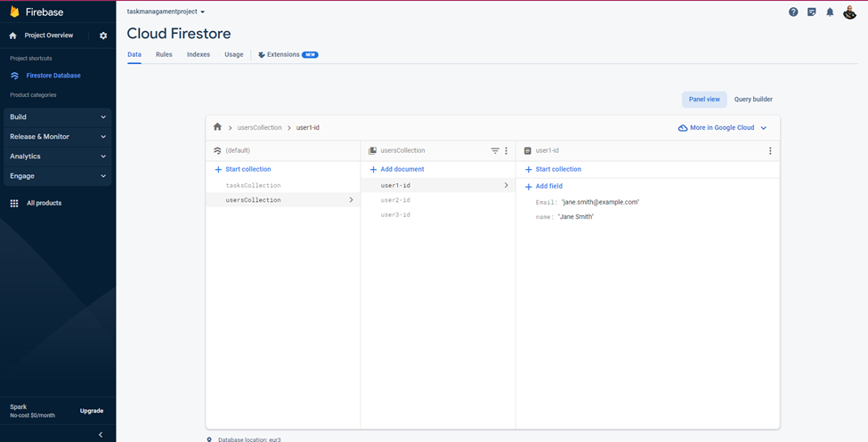Open the notifications bell
Screen dimensions: 868x442
[x=830, y=12]
